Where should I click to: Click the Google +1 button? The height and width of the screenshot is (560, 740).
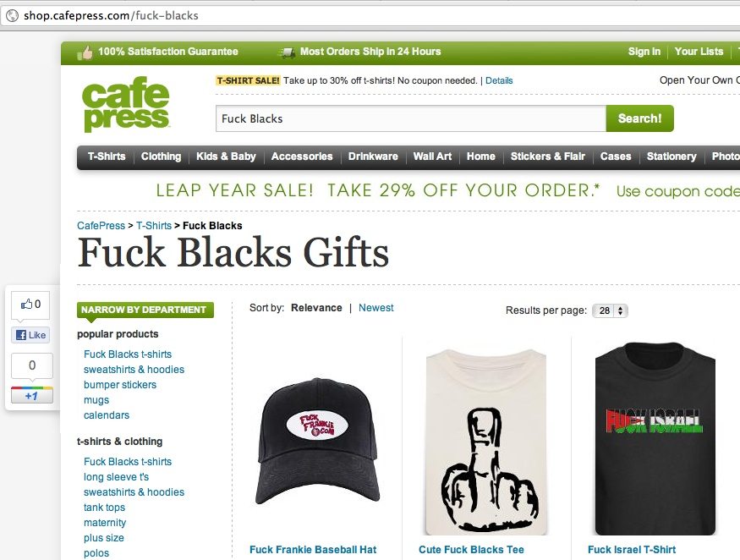point(31,395)
